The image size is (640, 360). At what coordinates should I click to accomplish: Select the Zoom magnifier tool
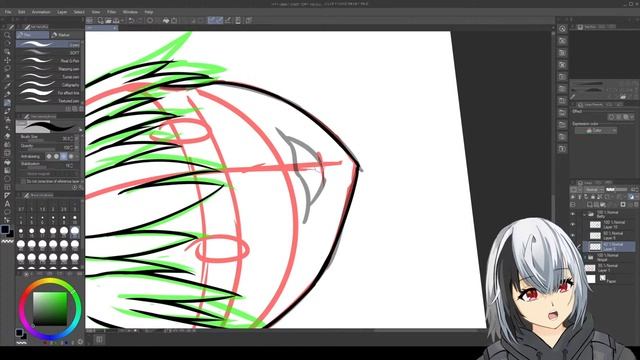7,36
